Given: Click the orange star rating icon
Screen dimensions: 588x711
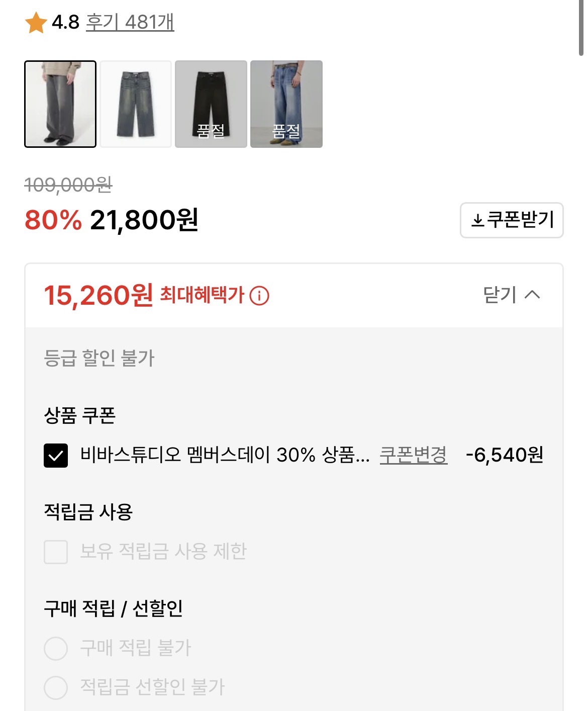Looking at the screenshot, I should pos(36,23).
